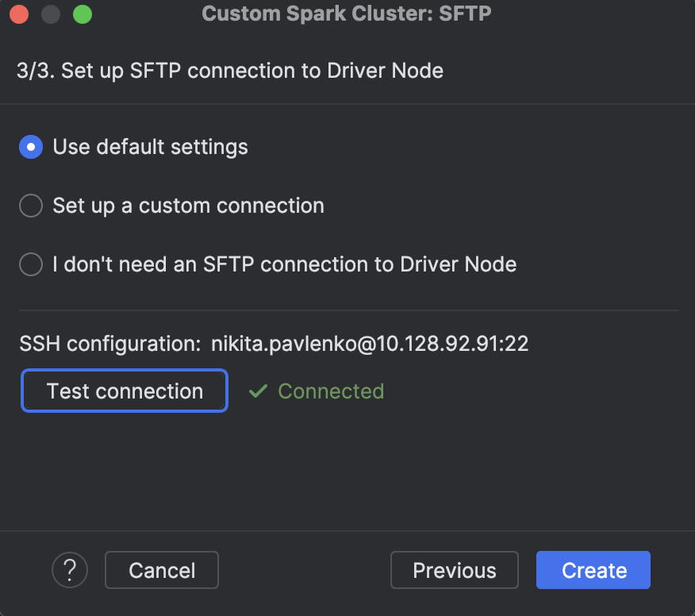Image resolution: width=695 pixels, height=616 pixels.
Task: Click the Connected status text
Action: (331, 391)
